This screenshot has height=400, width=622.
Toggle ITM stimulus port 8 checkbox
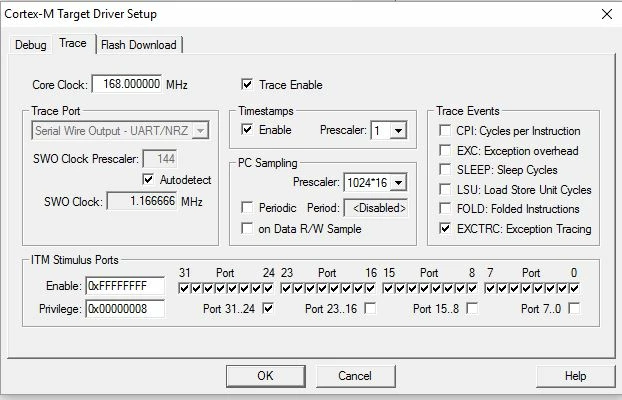(x=472, y=288)
